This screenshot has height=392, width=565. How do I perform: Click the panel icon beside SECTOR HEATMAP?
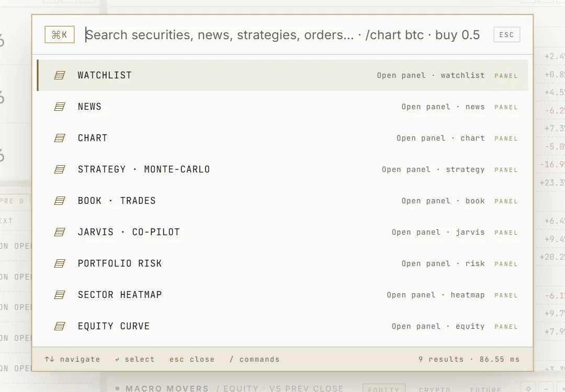tap(60, 295)
